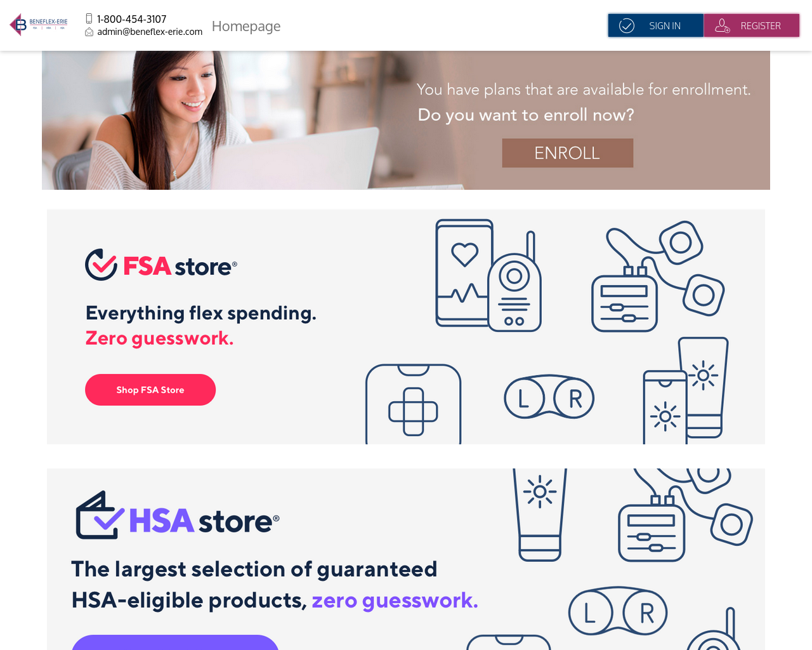Click the heart monitor phone icon
This screenshot has width=812, height=650.
pos(464,273)
